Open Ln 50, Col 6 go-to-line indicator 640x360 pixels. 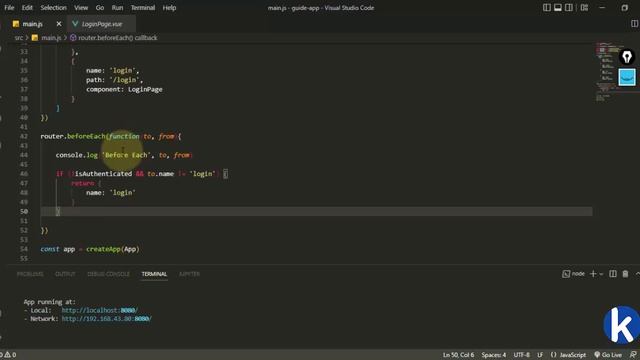click(458, 355)
